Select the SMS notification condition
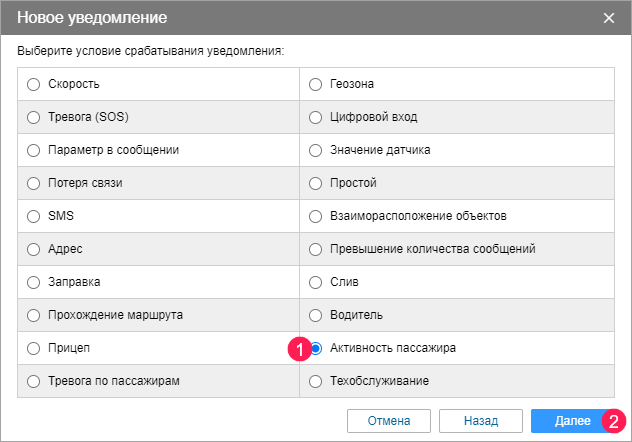632x442 pixels. tap(34, 216)
